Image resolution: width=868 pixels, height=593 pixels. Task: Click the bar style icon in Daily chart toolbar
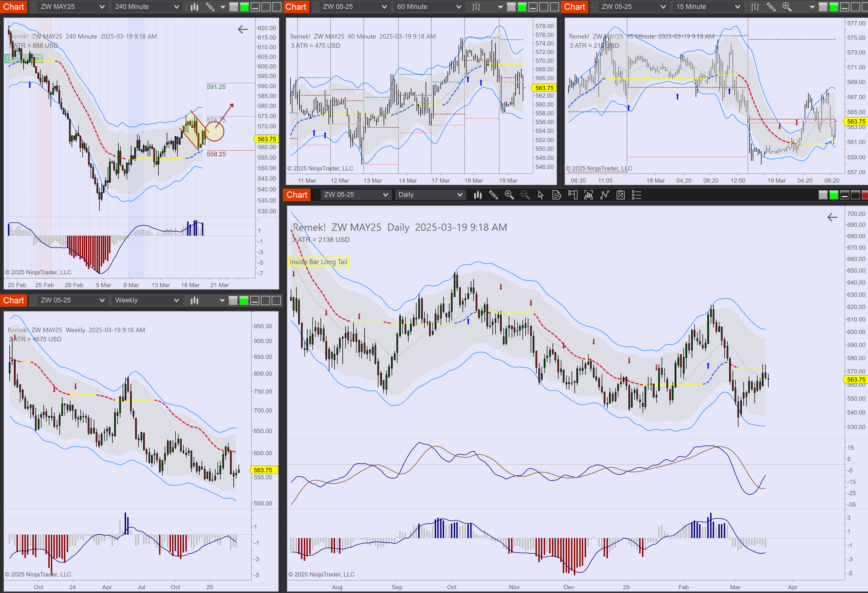tap(477, 195)
